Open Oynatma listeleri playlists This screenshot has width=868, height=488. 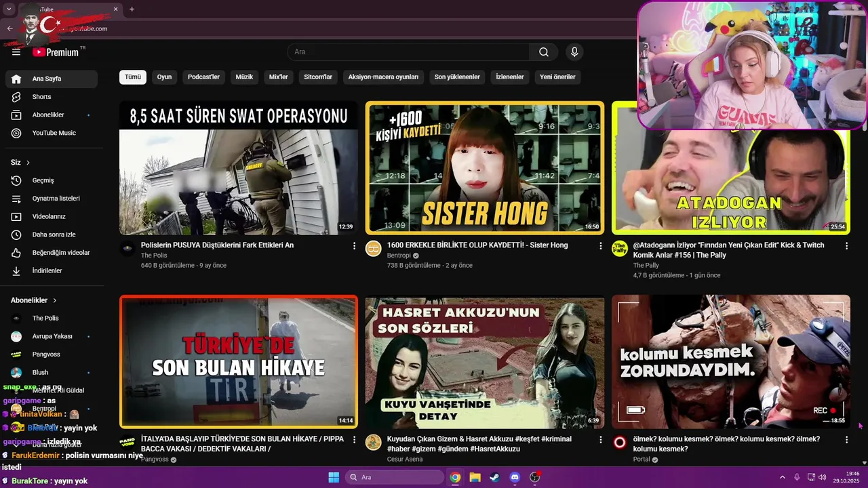tap(52, 199)
